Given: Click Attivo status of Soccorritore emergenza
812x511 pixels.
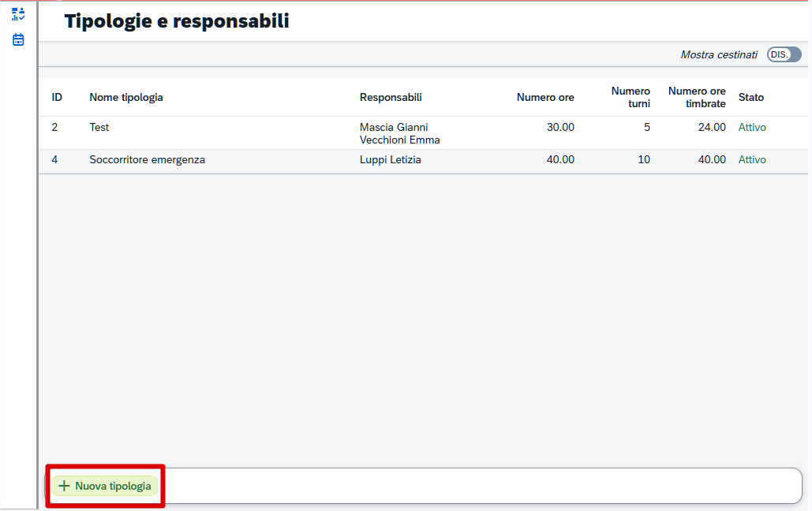Looking at the screenshot, I should (x=752, y=160).
